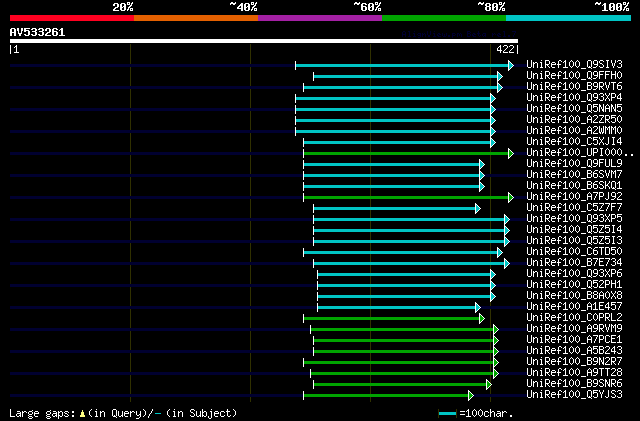Select the UniRef100_A9RVM9 label
Screen dimensions: 640x421
coord(574,329)
